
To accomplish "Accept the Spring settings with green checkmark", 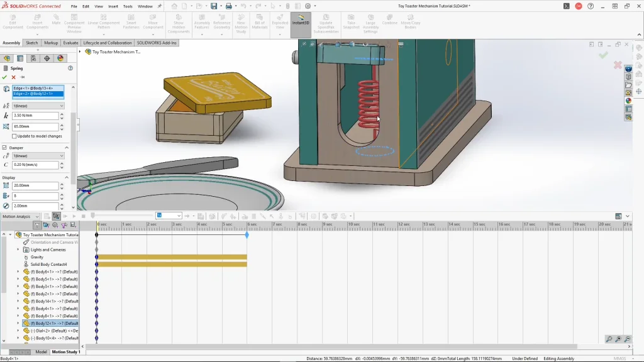I will click(x=4, y=77).
